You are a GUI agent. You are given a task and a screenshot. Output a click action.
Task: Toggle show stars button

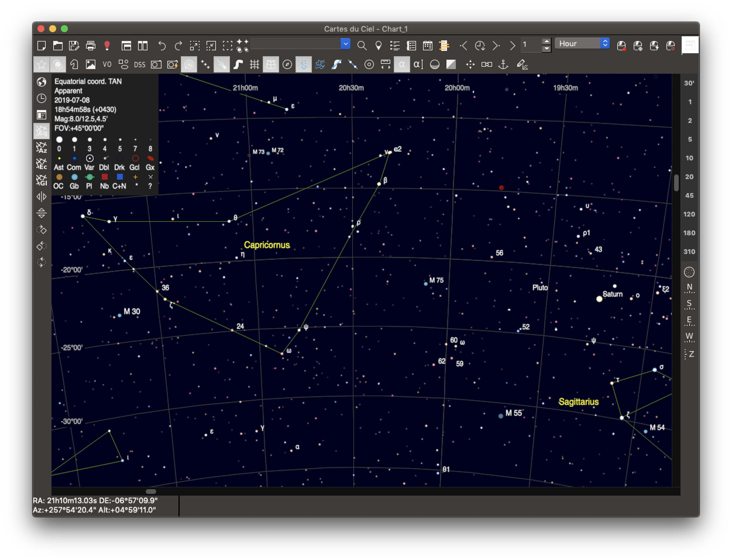tap(41, 65)
